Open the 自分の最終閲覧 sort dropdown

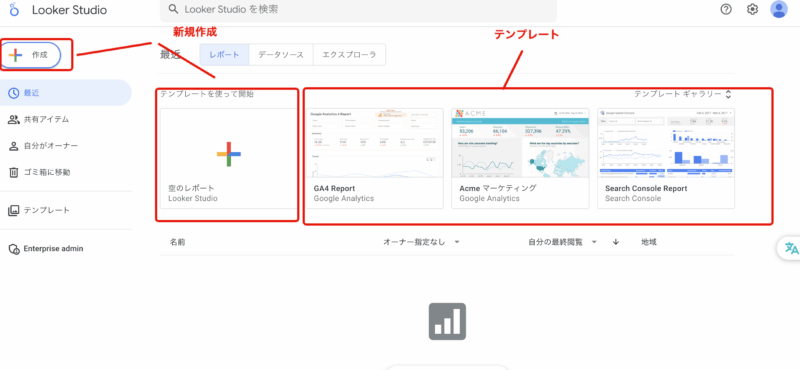click(563, 242)
